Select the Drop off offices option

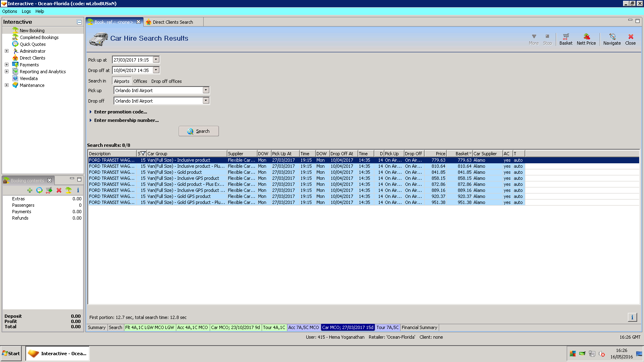tap(166, 81)
